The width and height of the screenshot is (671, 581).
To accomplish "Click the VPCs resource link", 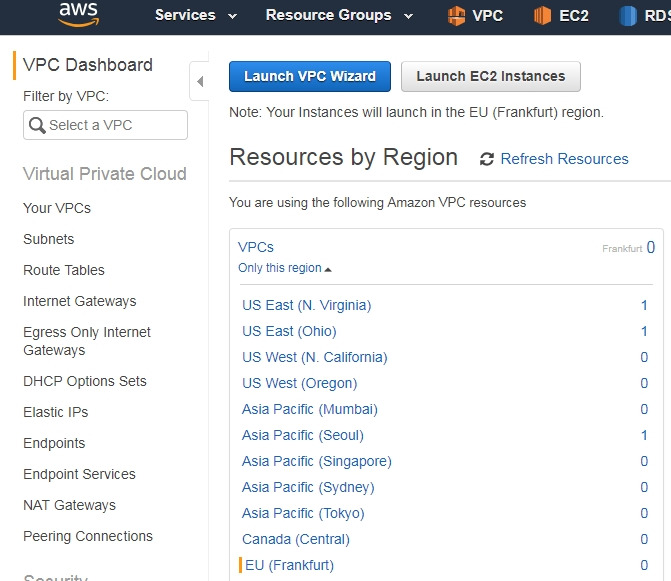I will click(255, 247).
